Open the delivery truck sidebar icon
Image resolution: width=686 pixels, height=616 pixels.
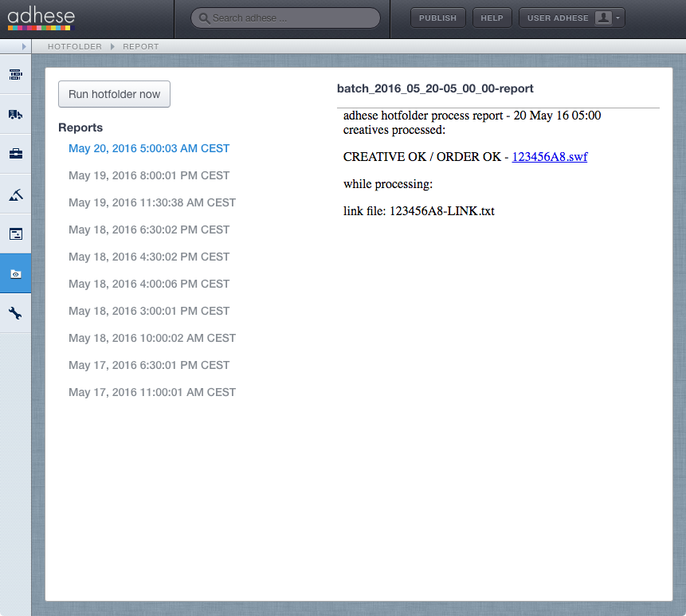point(15,114)
